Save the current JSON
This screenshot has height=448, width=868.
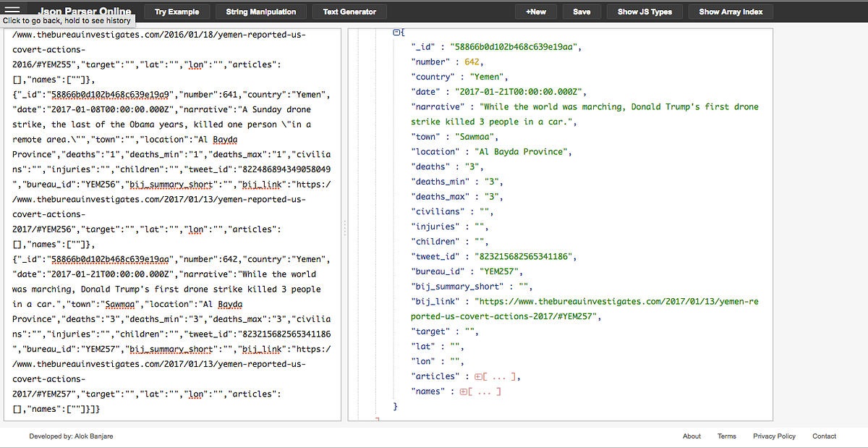pyautogui.click(x=582, y=12)
